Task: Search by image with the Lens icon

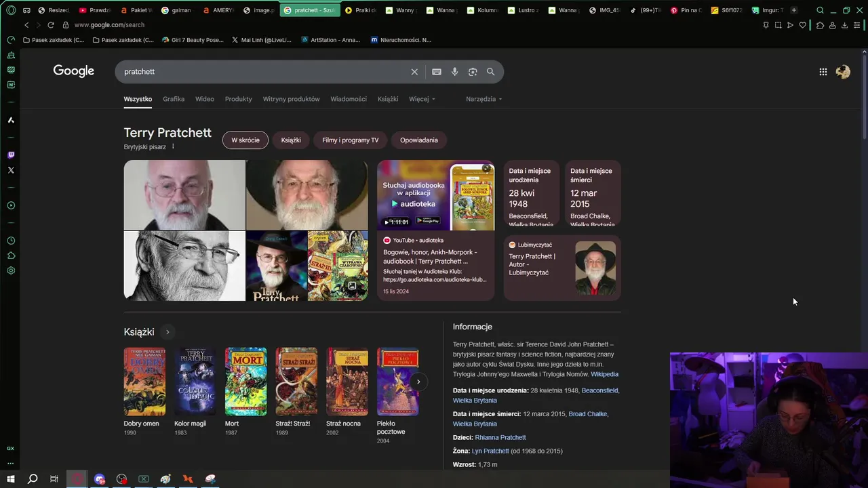Action: click(473, 72)
